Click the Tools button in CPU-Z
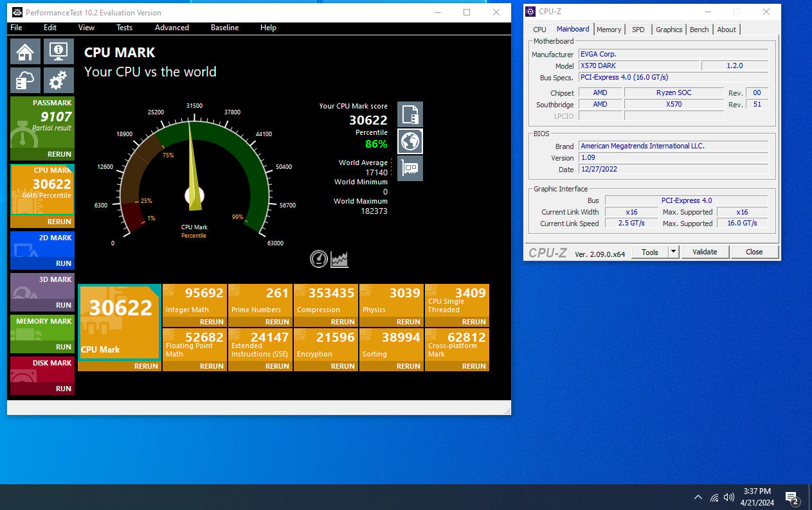The height and width of the screenshot is (510, 812). coord(650,252)
